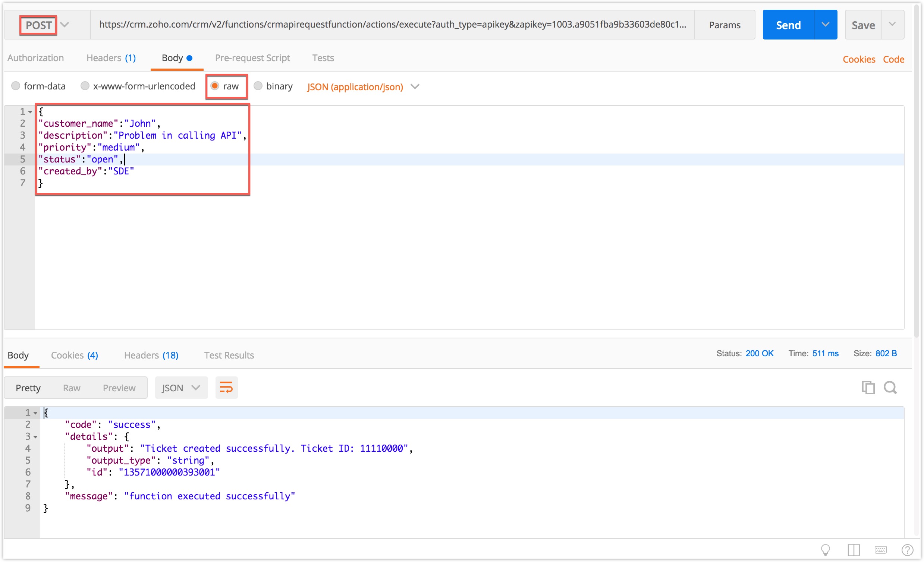Open keyboard shortcuts icon at bottom
Image resolution: width=924 pixels, height=562 pixels.
click(x=880, y=550)
